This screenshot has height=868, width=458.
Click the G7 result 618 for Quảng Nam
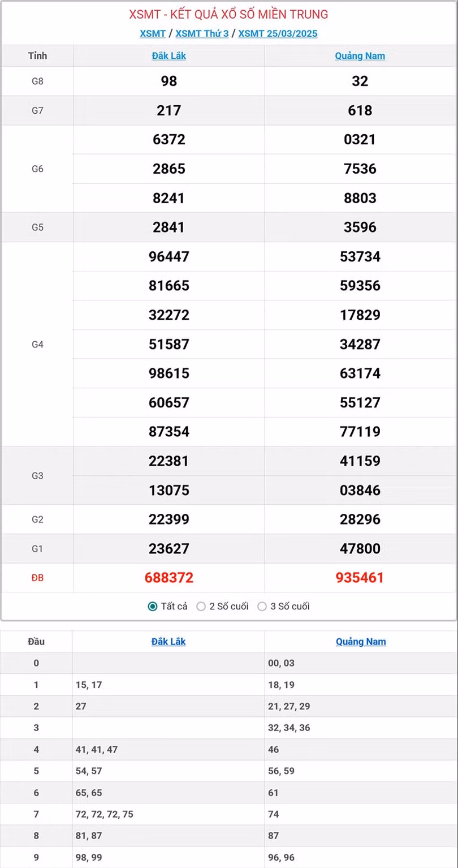click(x=360, y=110)
